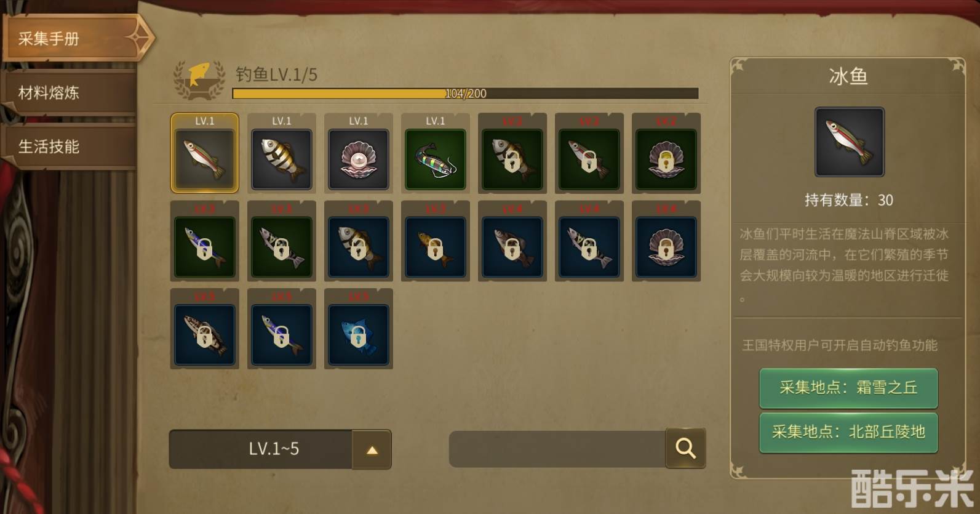Go to gathering spot 霜雪之丘

[x=848, y=388]
